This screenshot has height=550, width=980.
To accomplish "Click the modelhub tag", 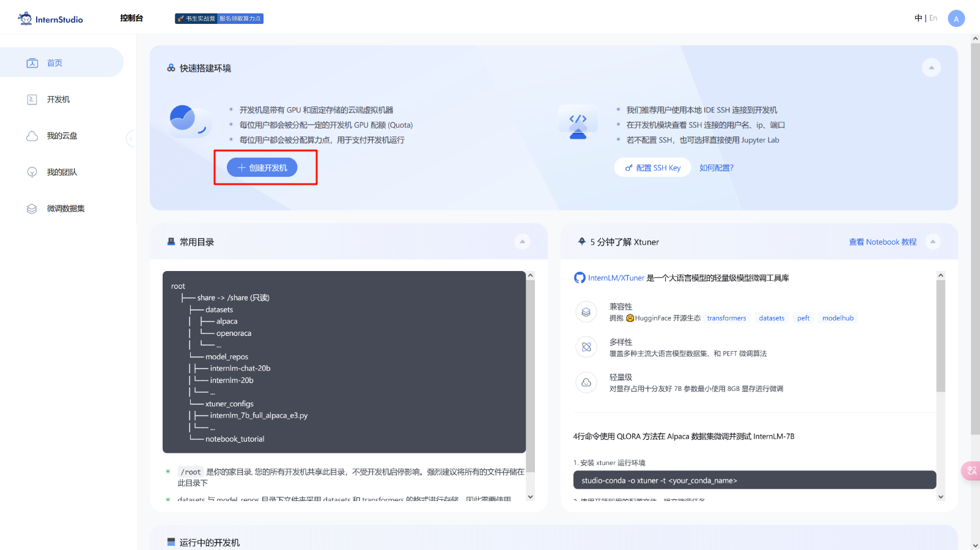I will coord(838,318).
